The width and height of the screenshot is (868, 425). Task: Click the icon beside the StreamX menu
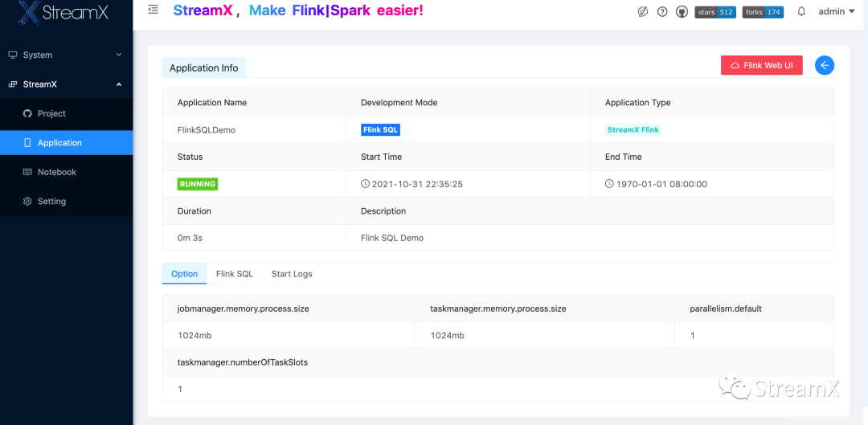tap(13, 84)
